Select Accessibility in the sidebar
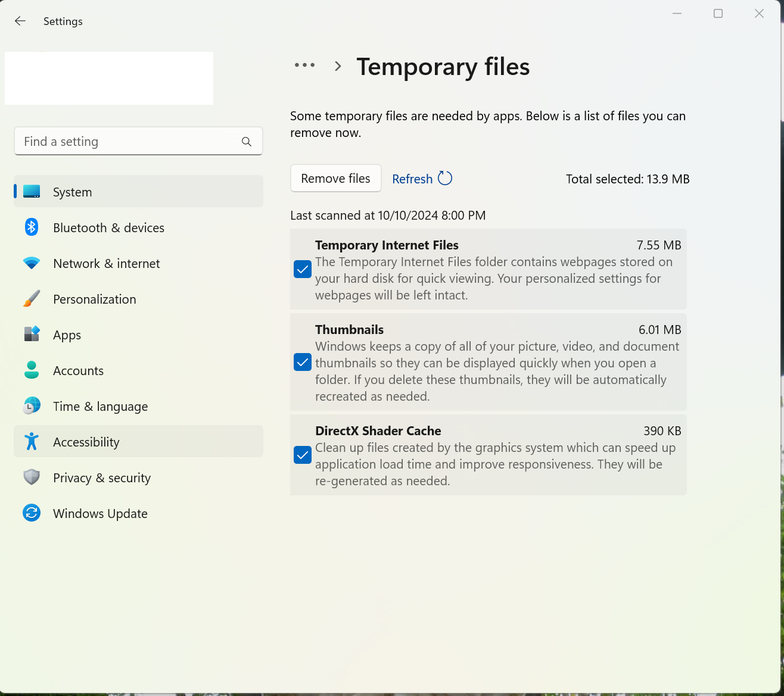 [x=138, y=441]
